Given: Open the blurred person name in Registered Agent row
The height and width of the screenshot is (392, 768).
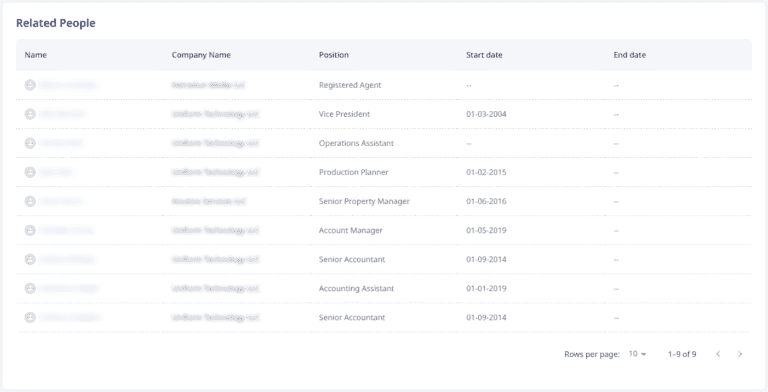Looking at the screenshot, I should 68,85.
